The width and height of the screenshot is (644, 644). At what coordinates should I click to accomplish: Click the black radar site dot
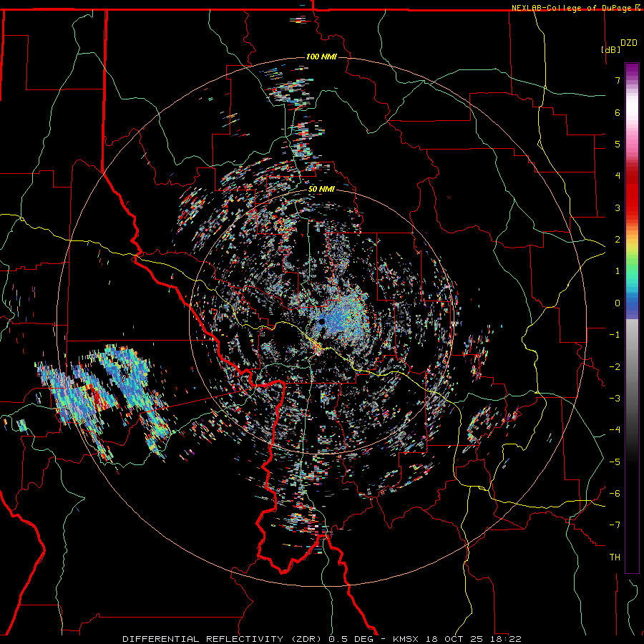[322, 321]
